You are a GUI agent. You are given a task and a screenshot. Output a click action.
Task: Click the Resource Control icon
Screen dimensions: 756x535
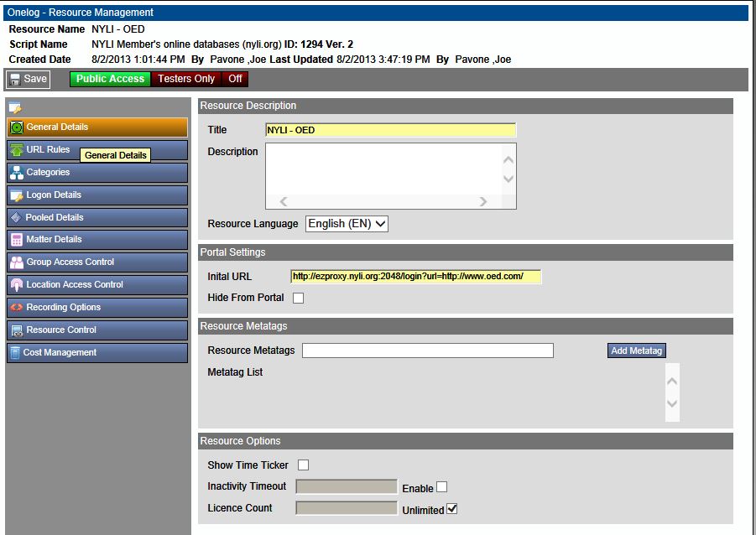[17, 330]
